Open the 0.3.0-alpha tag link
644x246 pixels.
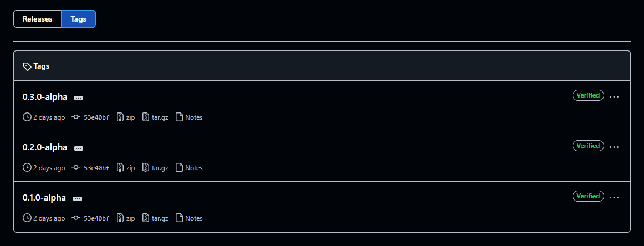(45, 97)
